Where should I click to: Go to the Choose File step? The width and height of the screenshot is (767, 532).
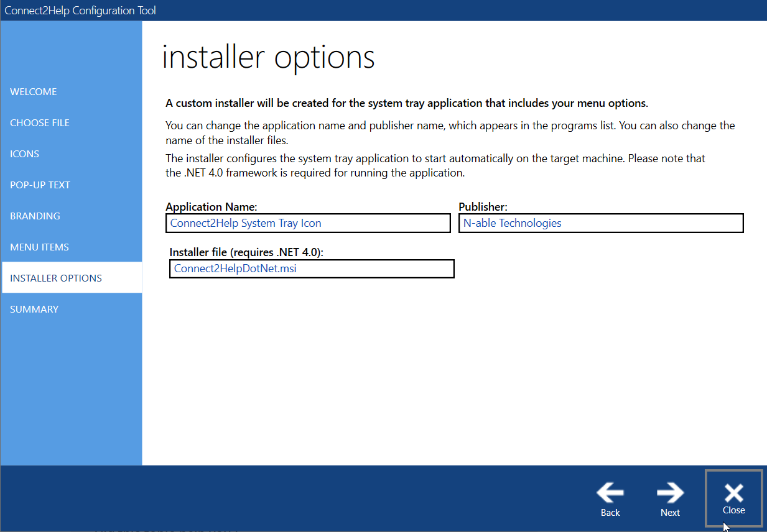(40, 123)
